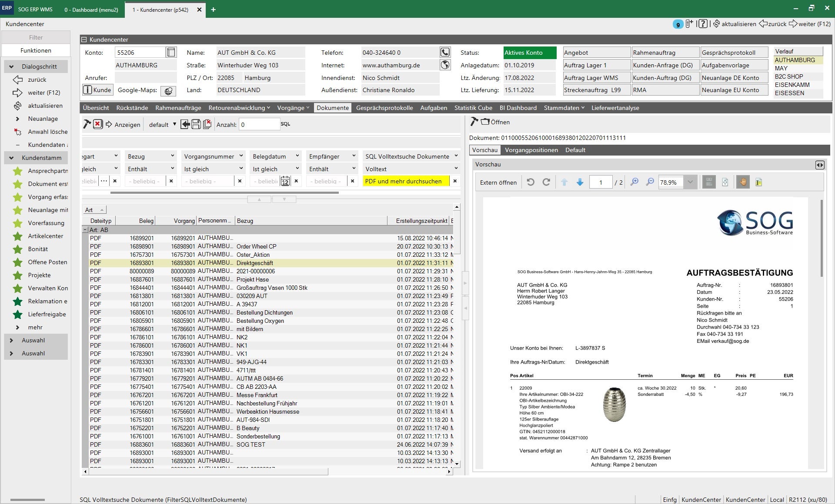Click the Extern öffnen button
Image resolution: width=835 pixels, height=504 pixels.
tap(498, 182)
